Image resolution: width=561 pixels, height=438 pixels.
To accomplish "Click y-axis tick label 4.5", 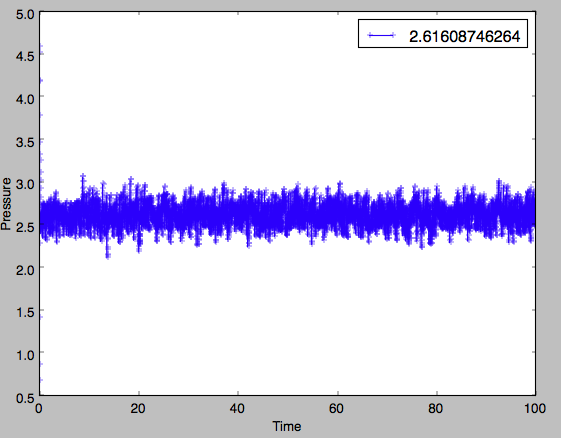I will (25, 56).
